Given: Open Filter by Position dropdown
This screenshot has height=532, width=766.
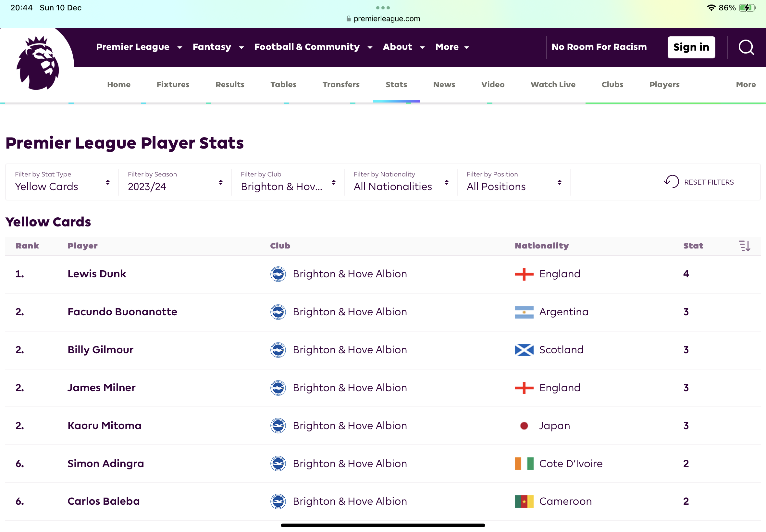Looking at the screenshot, I should [514, 182].
